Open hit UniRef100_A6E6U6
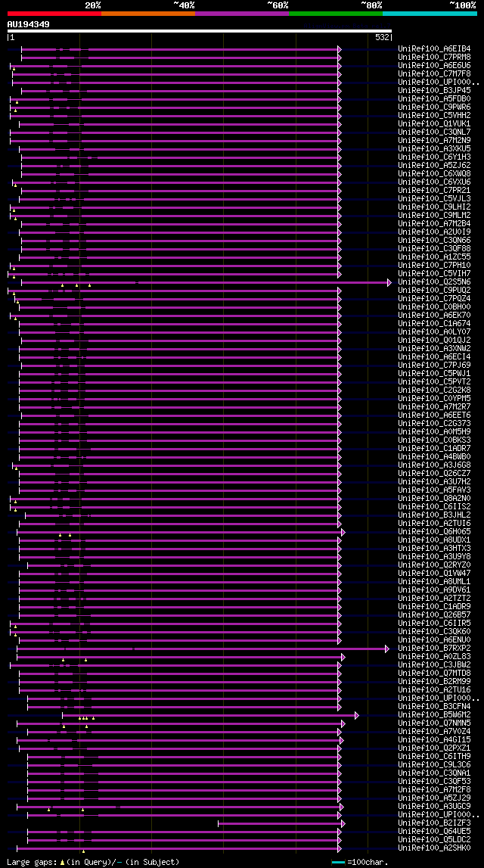This screenshot has height=868, width=484. [434, 65]
